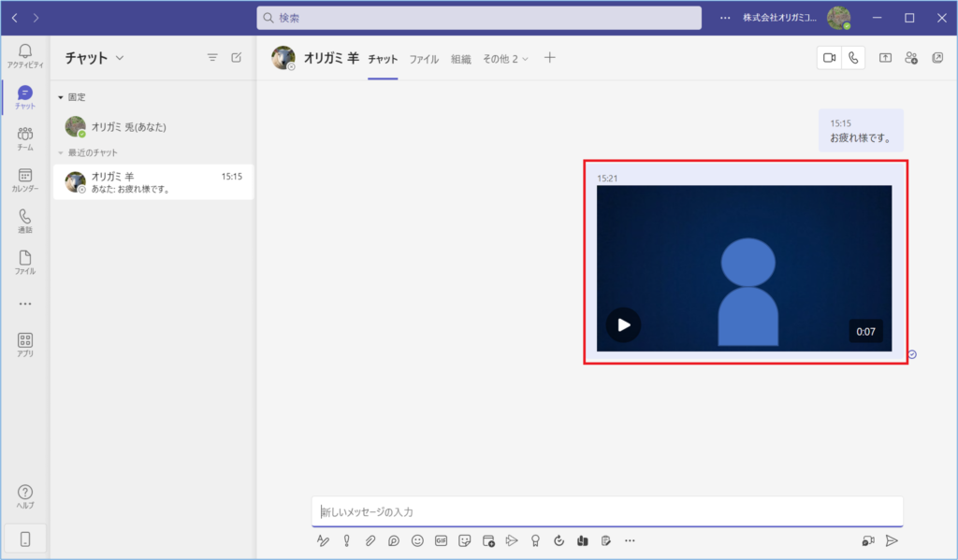Open the Calendar (カレンダー) view
The height and width of the screenshot is (560, 958).
[x=25, y=179]
